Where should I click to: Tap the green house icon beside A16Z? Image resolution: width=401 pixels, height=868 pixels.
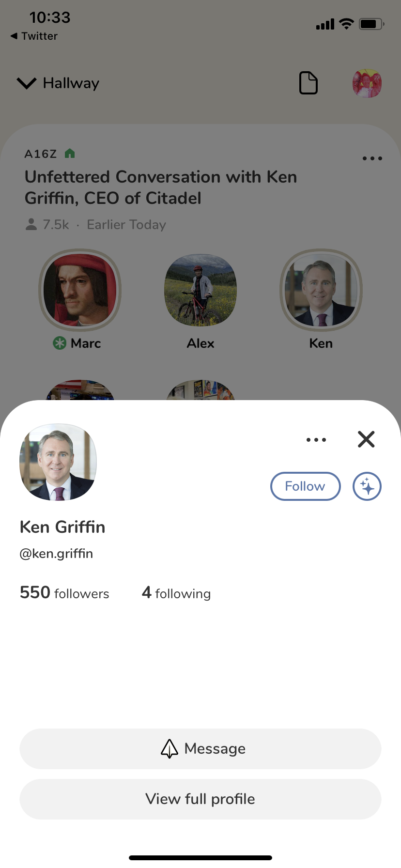point(70,154)
